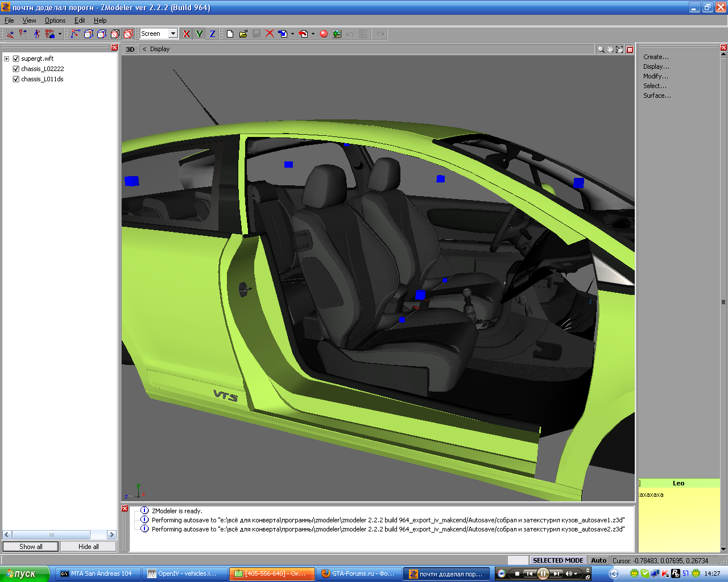Toggle the Z axis constraint button
This screenshot has height=582, width=728.
(x=212, y=34)
